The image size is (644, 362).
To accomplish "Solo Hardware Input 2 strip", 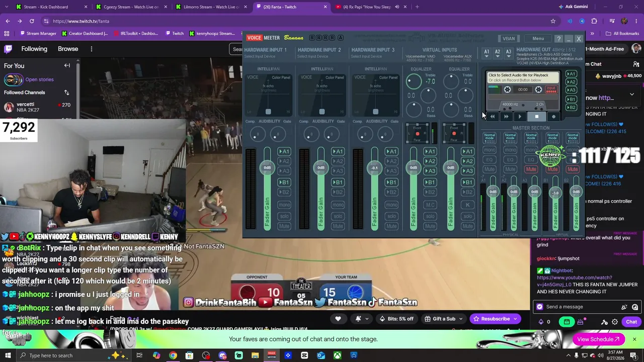I will 338,216.
